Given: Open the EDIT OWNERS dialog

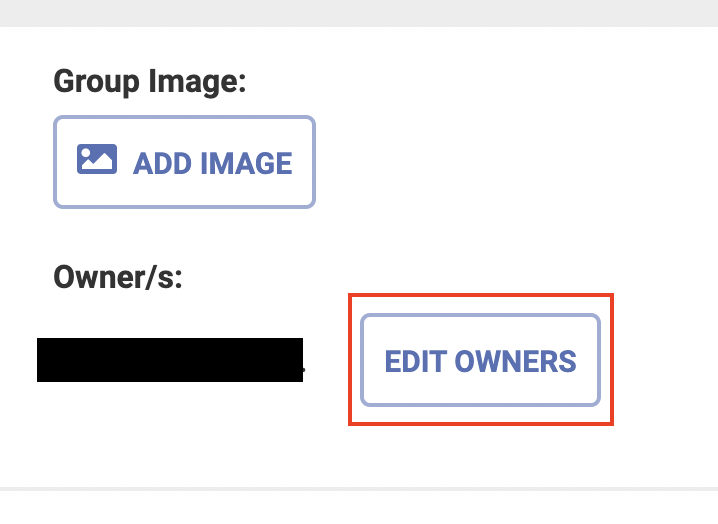Looking at the screenshot, I should 480,360.
